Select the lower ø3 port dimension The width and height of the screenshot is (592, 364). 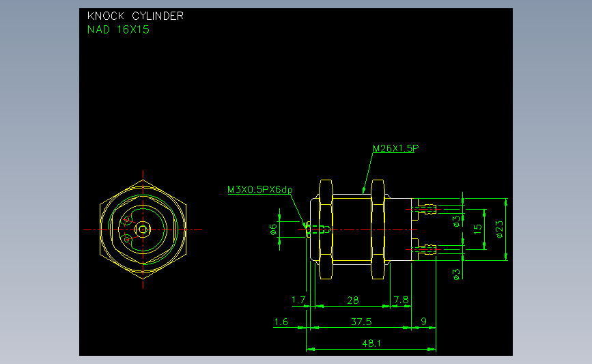[456, 275]
